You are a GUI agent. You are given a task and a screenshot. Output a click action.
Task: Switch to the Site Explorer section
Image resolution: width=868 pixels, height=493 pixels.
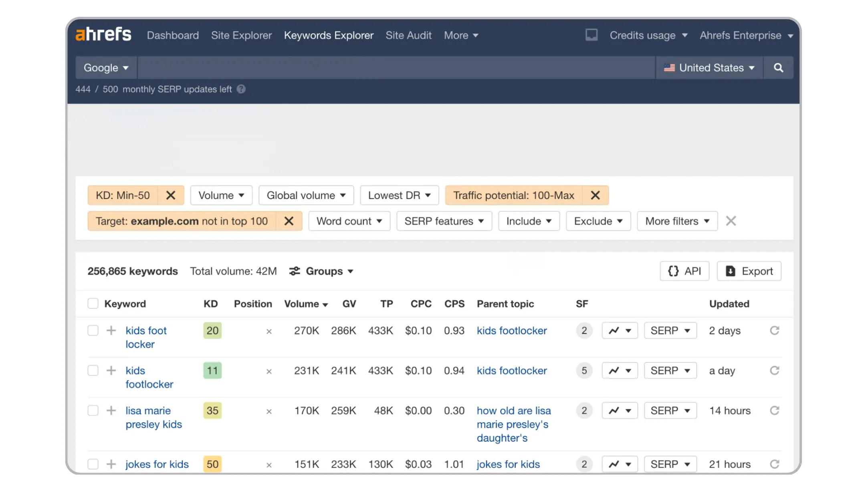coord(241,35)
